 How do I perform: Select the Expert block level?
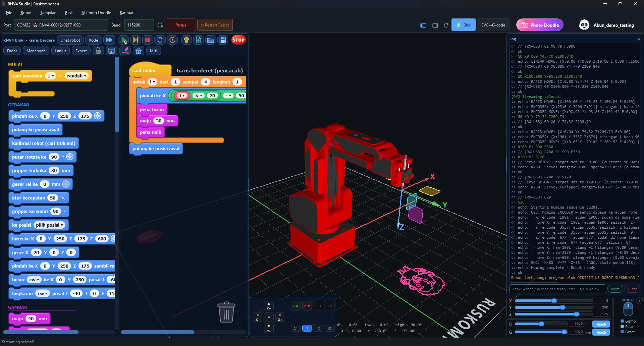coord(81,51)
